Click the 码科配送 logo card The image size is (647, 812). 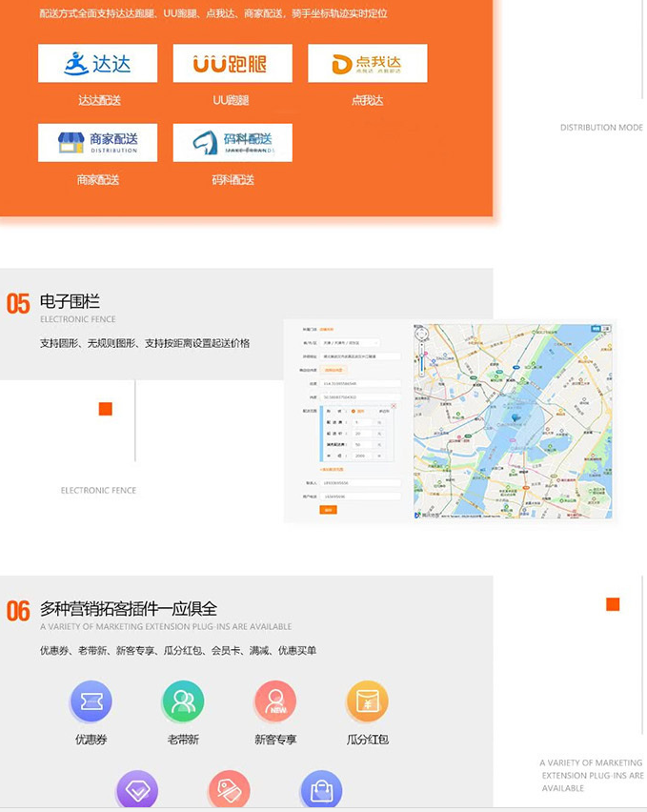[233, 142]
